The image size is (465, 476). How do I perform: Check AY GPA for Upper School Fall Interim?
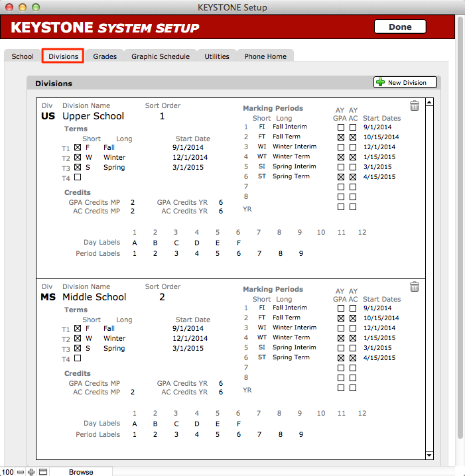pos(341,127)
